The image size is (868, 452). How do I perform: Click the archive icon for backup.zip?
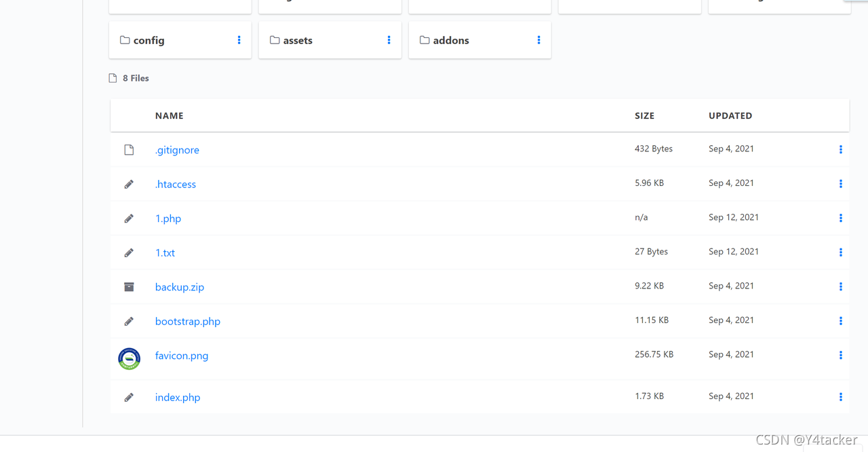129,287
